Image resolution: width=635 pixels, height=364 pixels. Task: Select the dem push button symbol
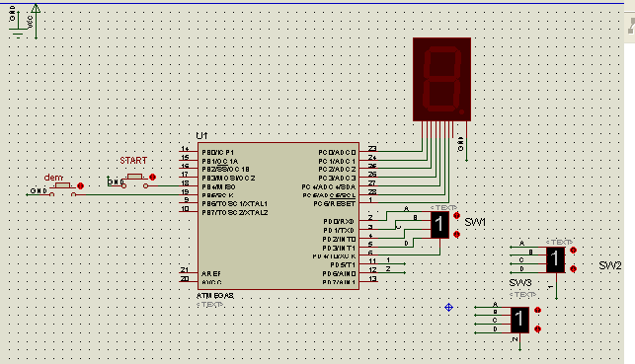(x=63, y=189)
